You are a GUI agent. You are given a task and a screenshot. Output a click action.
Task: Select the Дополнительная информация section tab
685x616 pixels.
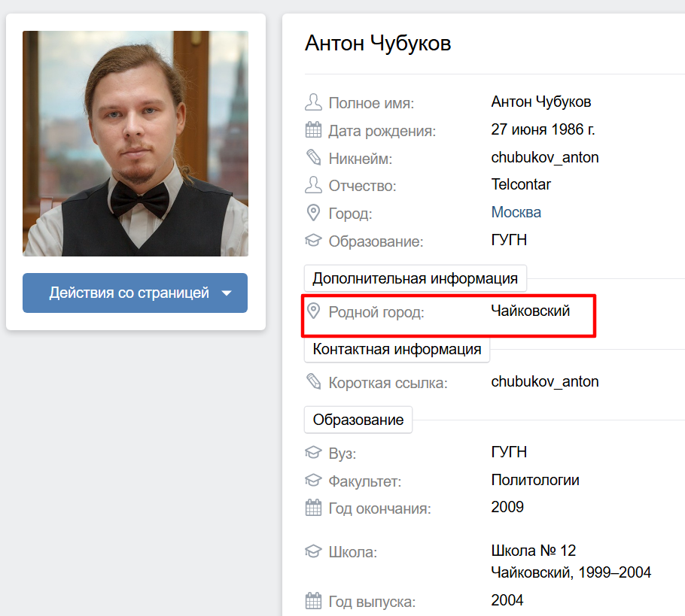[x=415, y=278]
